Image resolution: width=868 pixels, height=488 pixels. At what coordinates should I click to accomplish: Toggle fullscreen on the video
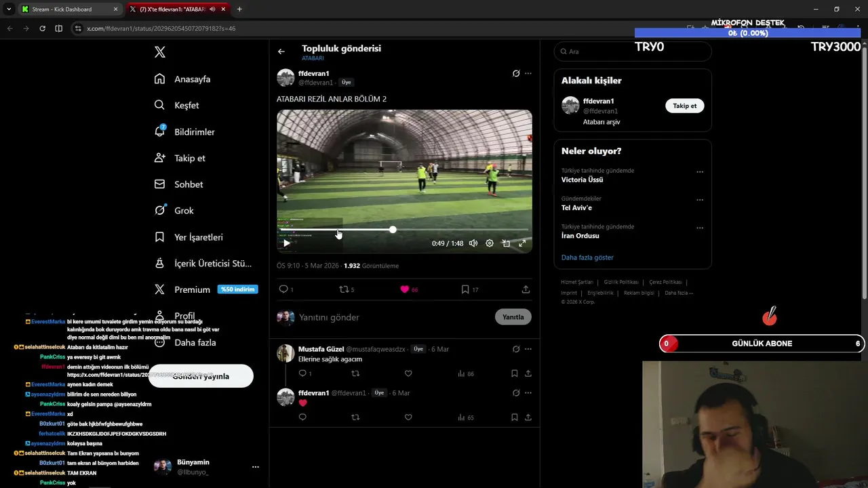coord(522,243)
